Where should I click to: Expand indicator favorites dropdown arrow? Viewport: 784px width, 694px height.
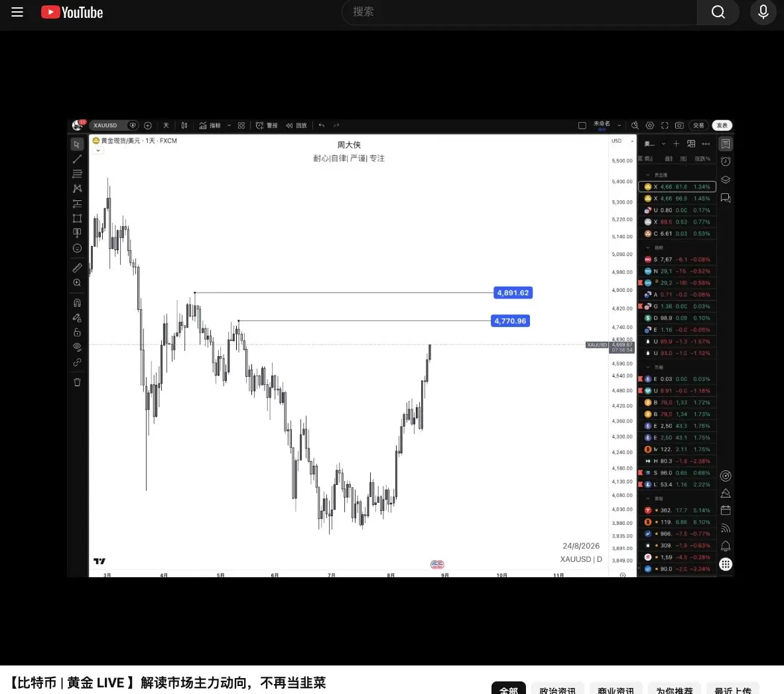tap(229, 125)
